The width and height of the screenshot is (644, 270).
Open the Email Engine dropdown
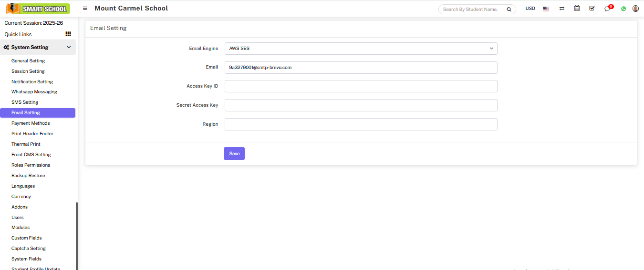pyautogui.click(x=361, y=49)
